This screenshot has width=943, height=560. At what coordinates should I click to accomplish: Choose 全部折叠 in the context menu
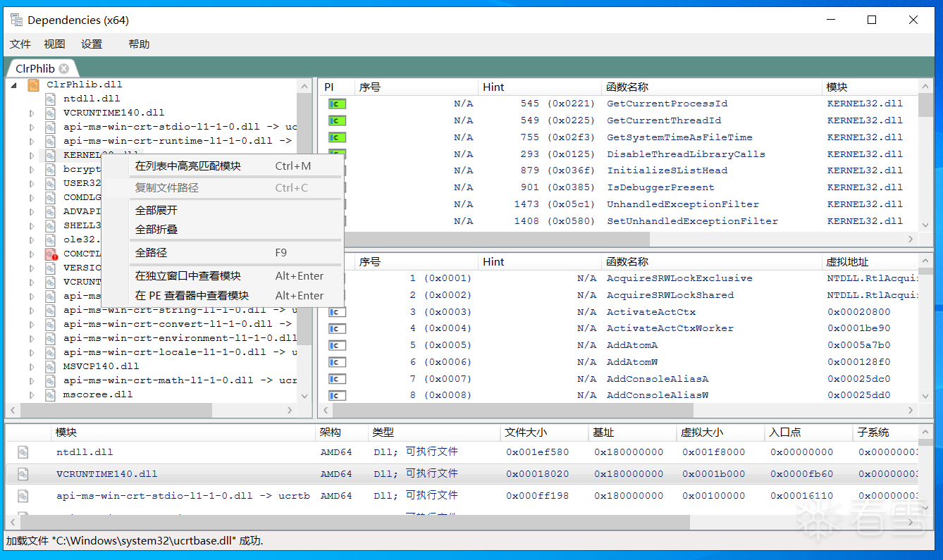(x=223, y=230)
